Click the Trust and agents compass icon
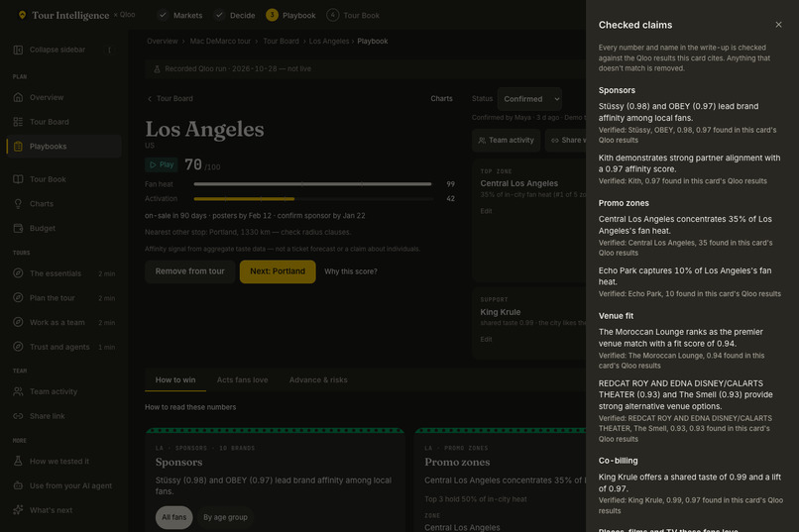Image resolution: width=799 pixels, height=532 pixels. click(19, 347)
